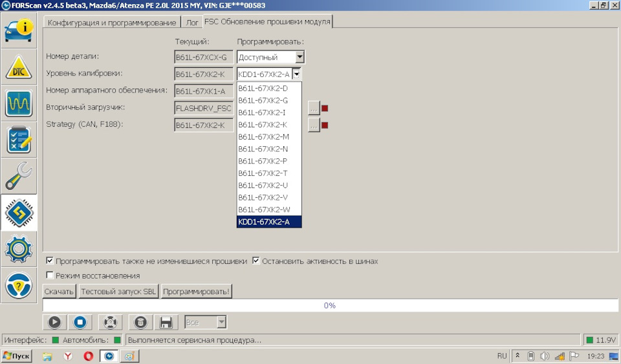Click the floppy disk save button
This screenshot has width=621, height=364.
coord(166,323)
